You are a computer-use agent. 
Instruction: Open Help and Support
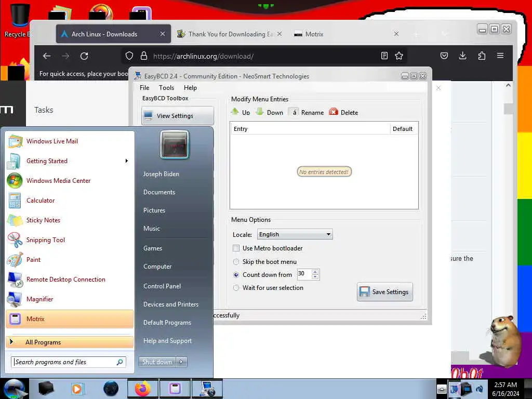point(167,341)
